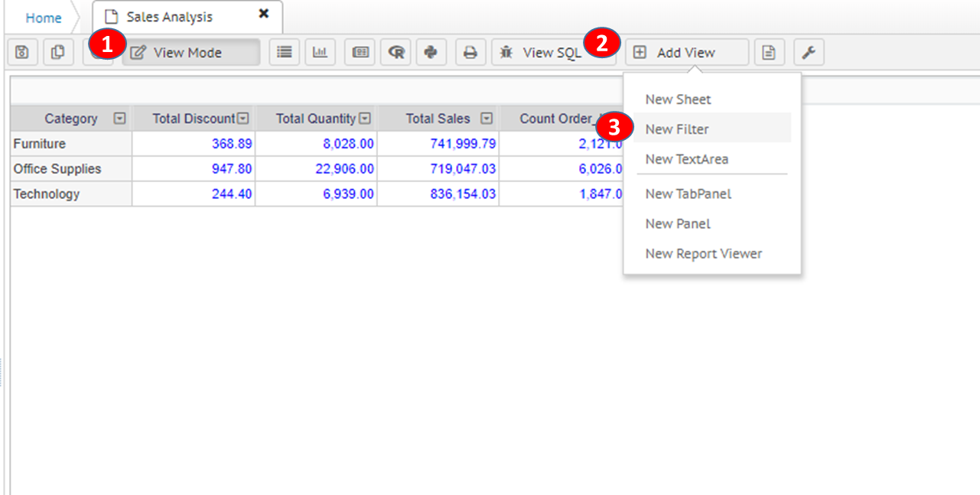980x495 pixels.
Task: Open the Total Quantity column dropdown
Action: (365, 119)
